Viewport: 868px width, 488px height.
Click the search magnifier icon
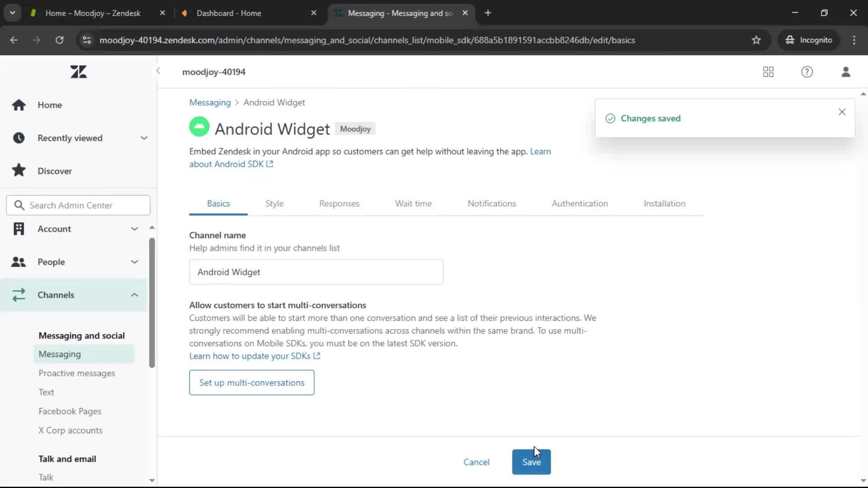point(19,205)
